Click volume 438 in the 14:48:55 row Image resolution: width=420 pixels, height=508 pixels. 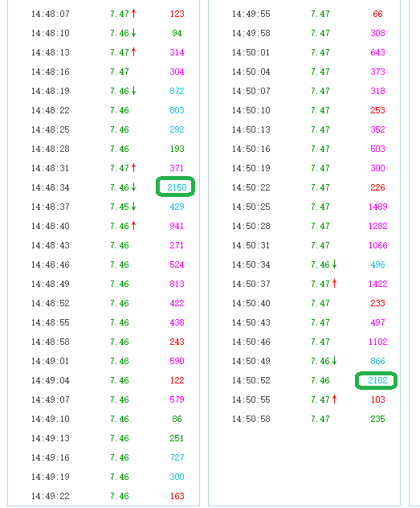coord(177,322)
